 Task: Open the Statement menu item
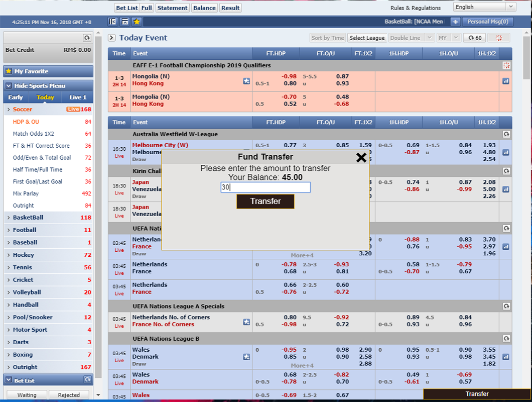[x=172, y=8]
